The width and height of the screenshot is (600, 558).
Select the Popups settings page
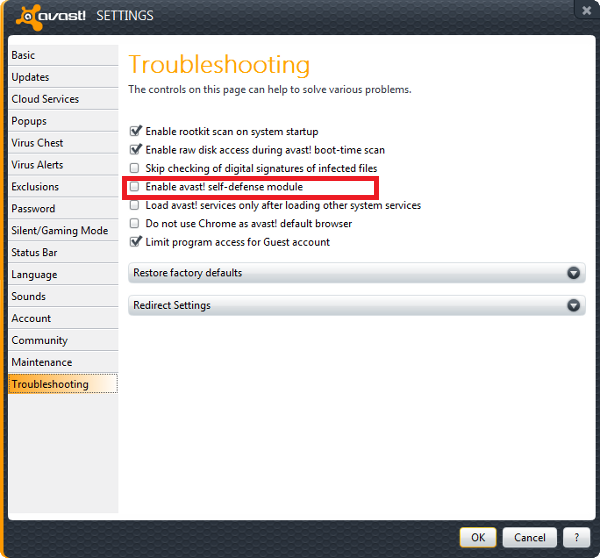63,121
